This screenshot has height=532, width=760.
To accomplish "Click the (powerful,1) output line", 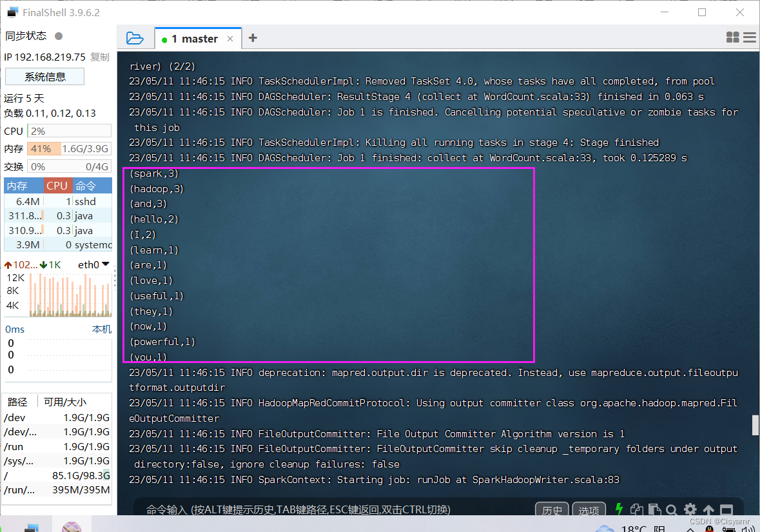I will coord(162,341).
